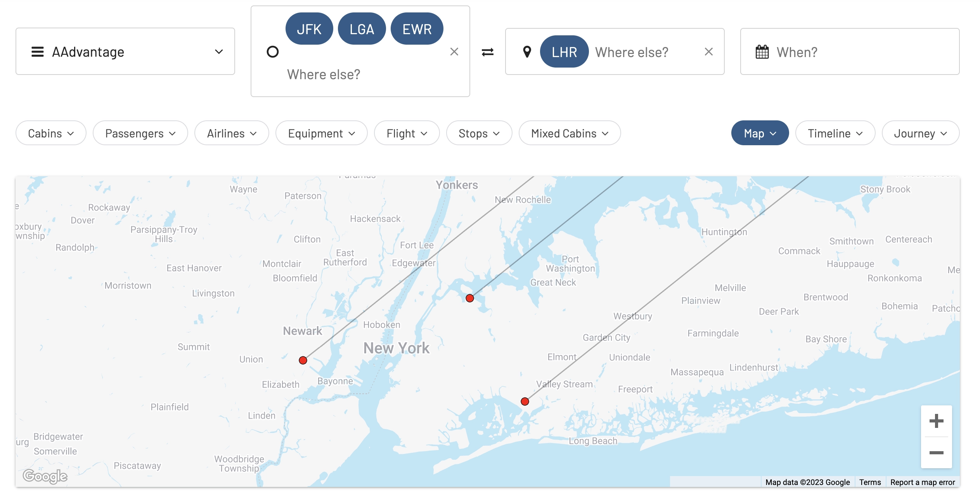Click 'Map data ©2023 Google' text

point(807,482)
